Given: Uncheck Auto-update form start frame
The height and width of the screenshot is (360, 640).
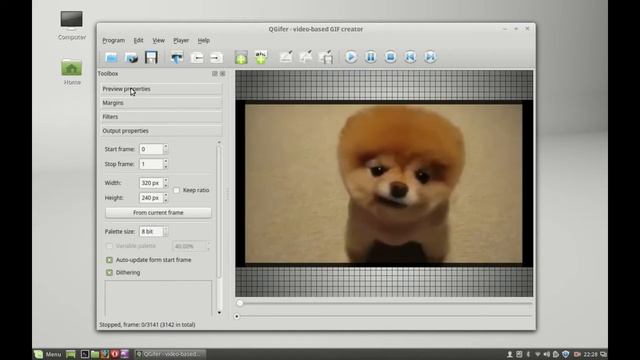Looking at the screenshot, I should click(x=109, y=260).
